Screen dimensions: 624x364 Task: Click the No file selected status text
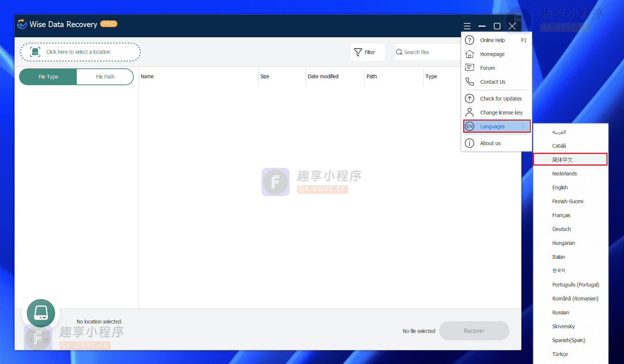click(419, 331)
